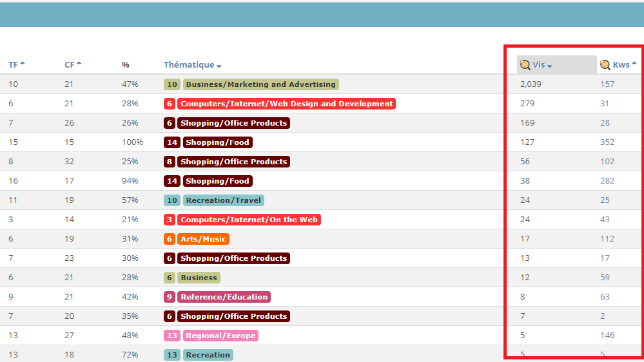The width and height of the screenshot is (644, 362).
Task: Click Shopping/Office Products tag with Vis 13
Action: coord(234,258)
